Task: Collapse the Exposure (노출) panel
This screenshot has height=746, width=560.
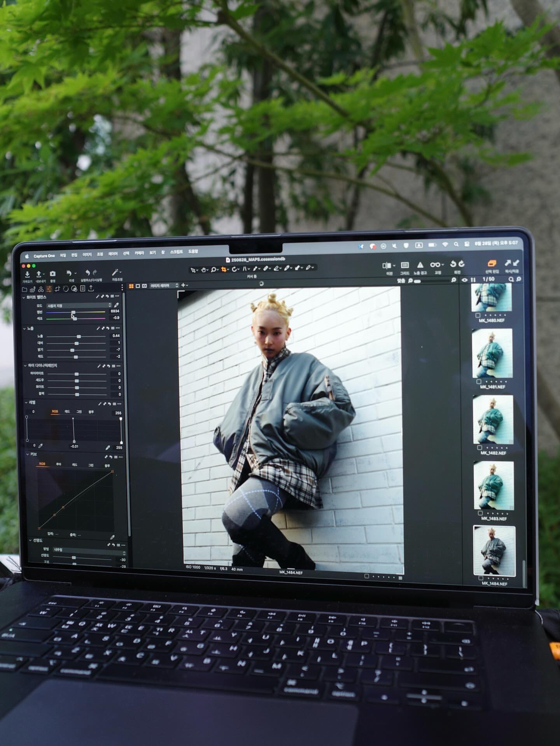Action: pyautogui.click(x=24, y=329)
